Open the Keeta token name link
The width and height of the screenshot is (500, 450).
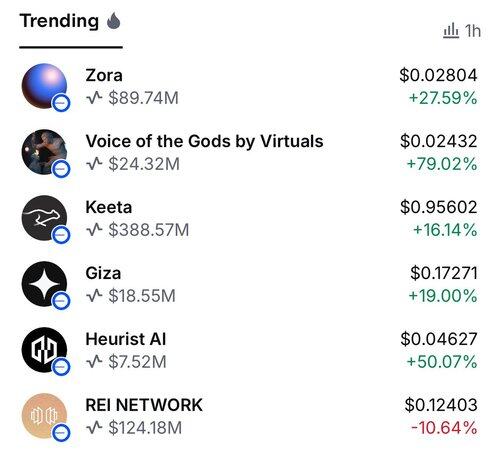(109, 207)
